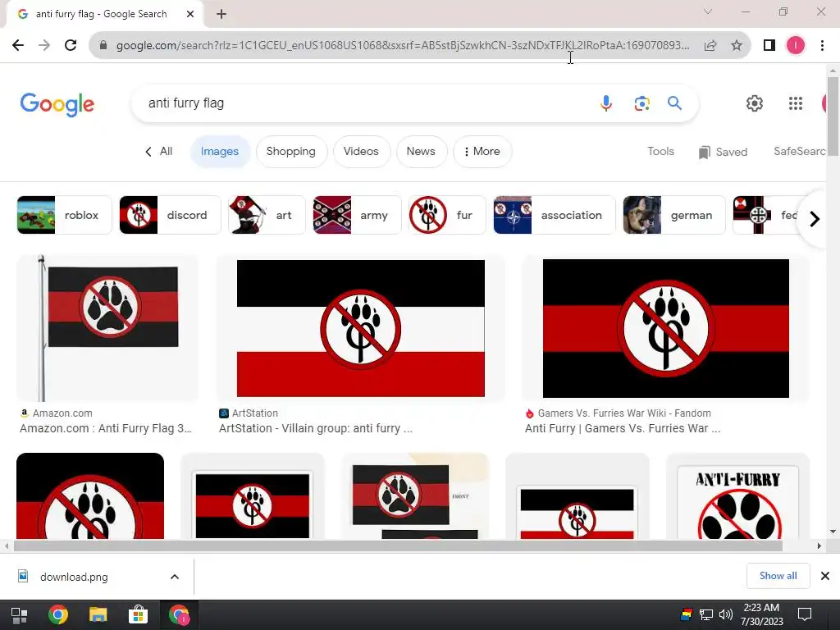The image size is (840, 630).
Task: Open ArtStation Villain group link
Action: coord(316,428)
